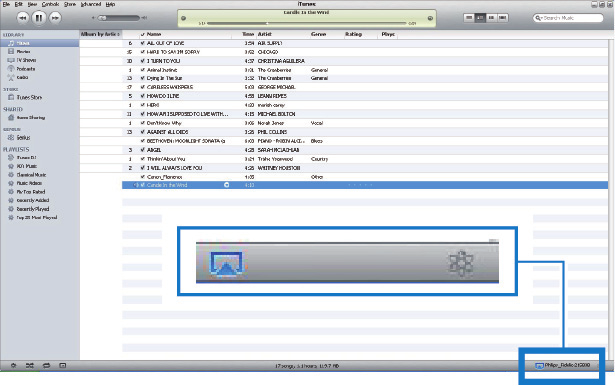615x386 pixels.
Task: Sort by the Album by Artist column
Action: coord(101,35)
